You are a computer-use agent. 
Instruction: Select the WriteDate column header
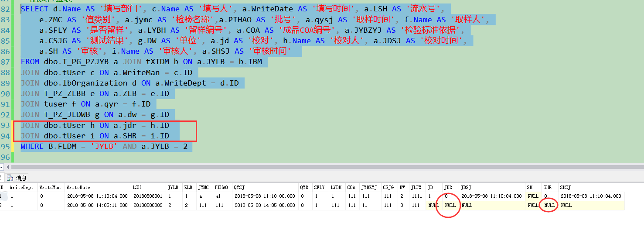[98, 188]
